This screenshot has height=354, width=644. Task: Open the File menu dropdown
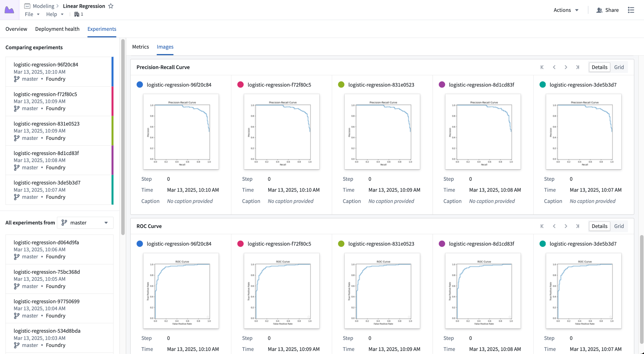click(32, 14)
